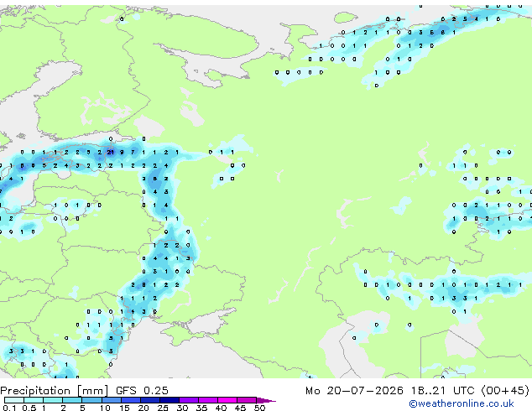532x411 pixels.
Task: Click the '25' legend scale label
Action: pyautogui.click(x=163, y=408)
